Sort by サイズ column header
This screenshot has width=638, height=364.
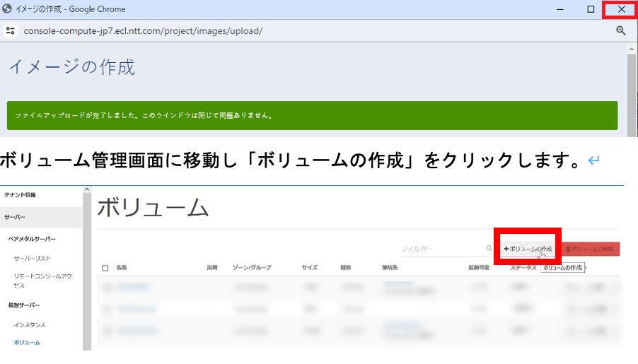pos(310,267)
